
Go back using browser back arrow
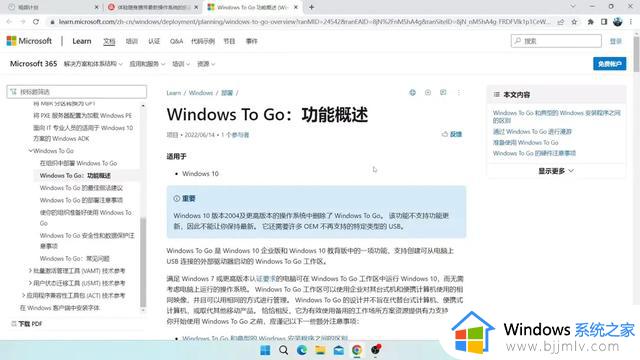9,22
